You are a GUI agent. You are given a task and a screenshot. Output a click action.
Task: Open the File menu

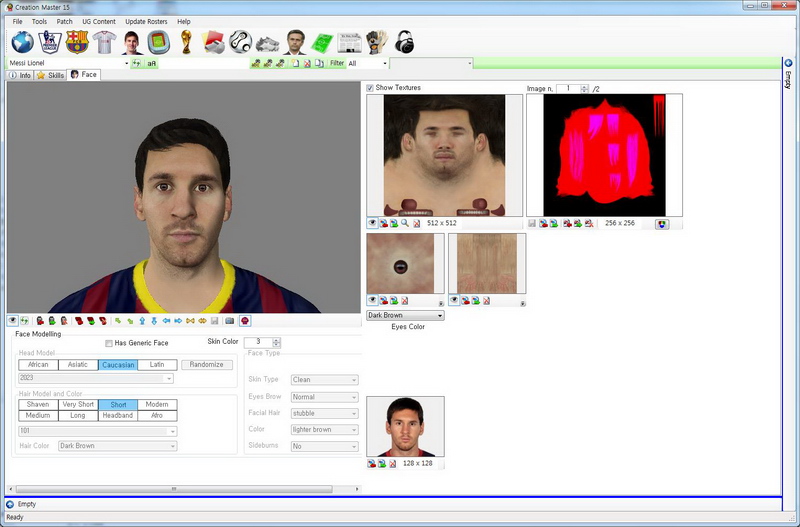pyautogui.click(x=17, y=21)
